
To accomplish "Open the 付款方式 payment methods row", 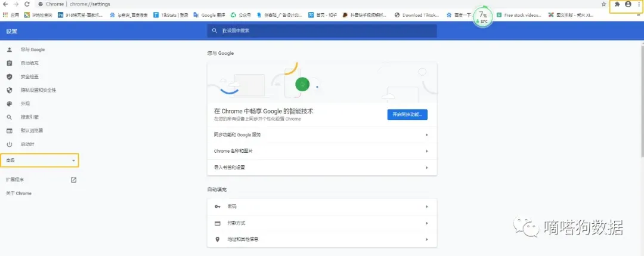I will 322,223.
